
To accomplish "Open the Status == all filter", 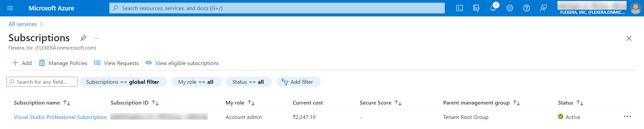I will [249, 82].
